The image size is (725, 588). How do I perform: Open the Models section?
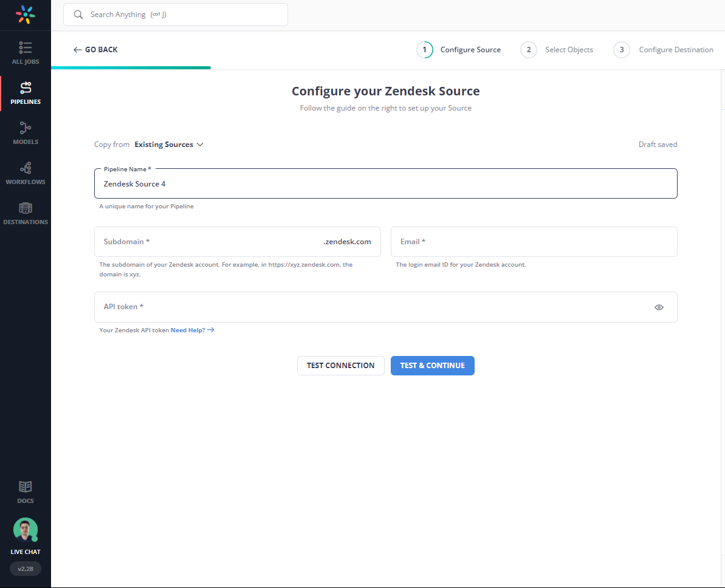click(26, 133)
